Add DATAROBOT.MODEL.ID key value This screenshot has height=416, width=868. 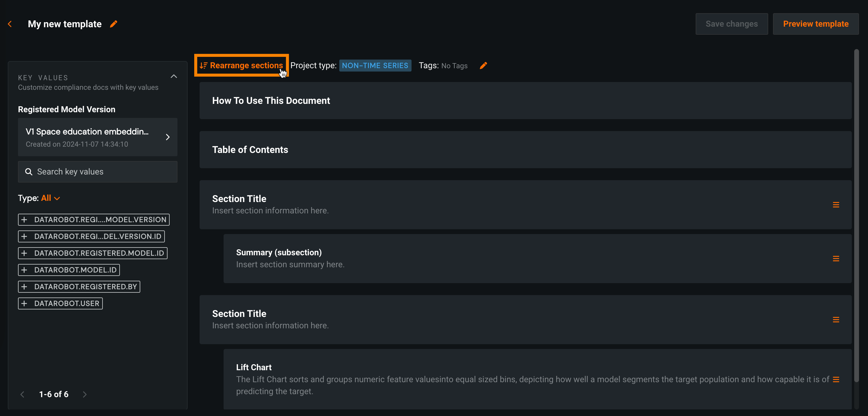24,270
